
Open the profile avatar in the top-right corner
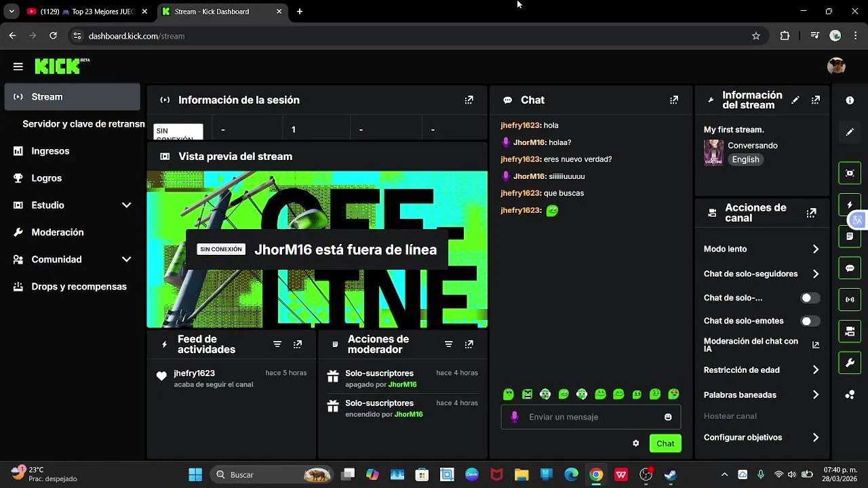click(836, 66)
